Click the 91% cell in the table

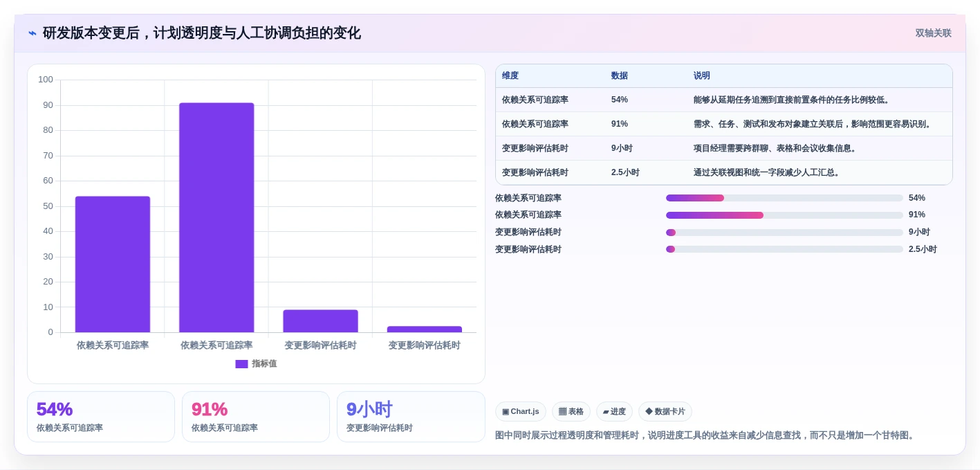coord(620,124)
